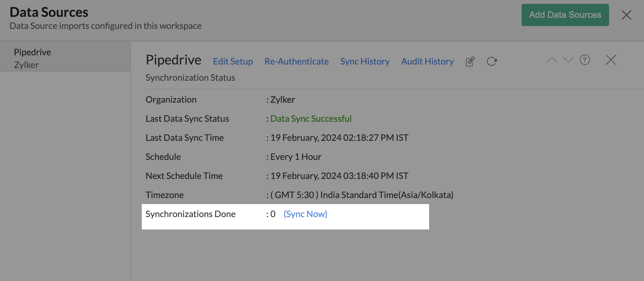Go to next data source with down chevron

pos(568,60)
